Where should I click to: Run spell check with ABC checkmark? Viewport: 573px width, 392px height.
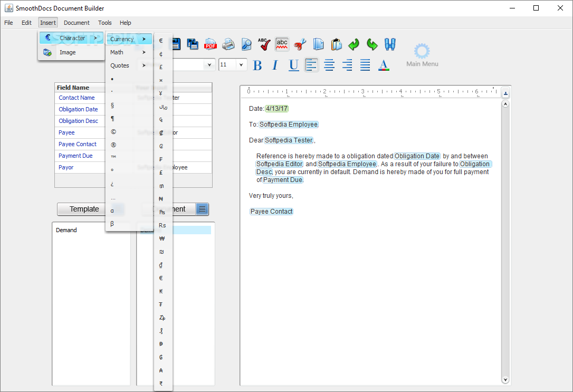click(264, 44)
